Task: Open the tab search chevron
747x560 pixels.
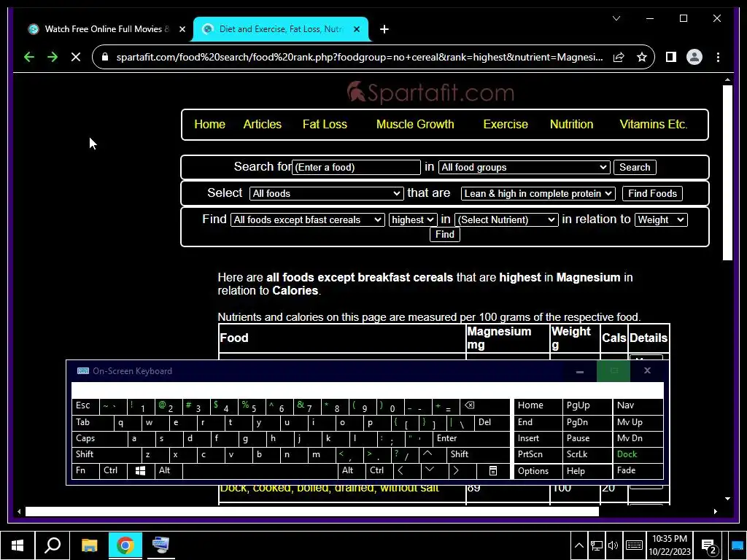Action: point(616,18)
